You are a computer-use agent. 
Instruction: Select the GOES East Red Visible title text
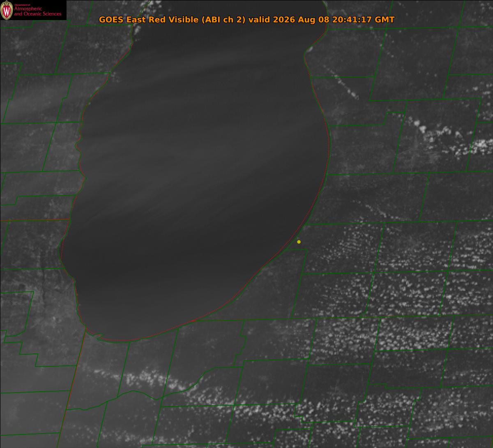point(149,20)
